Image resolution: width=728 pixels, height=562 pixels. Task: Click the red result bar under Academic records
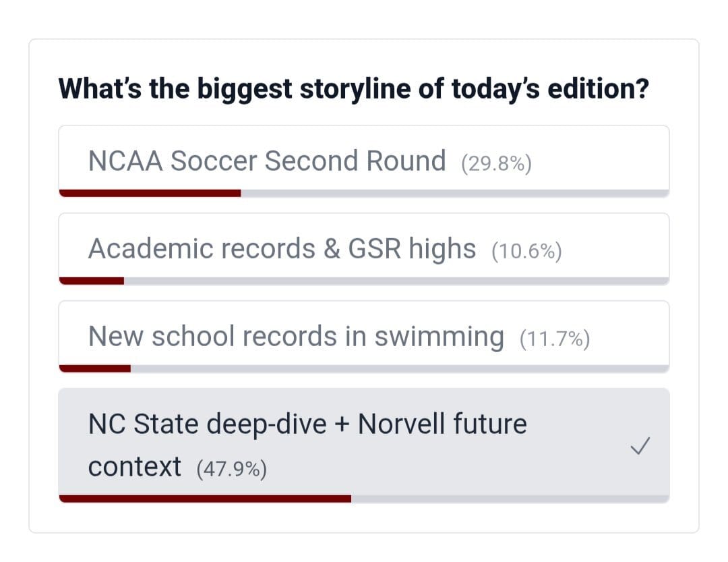pos(92,281)
